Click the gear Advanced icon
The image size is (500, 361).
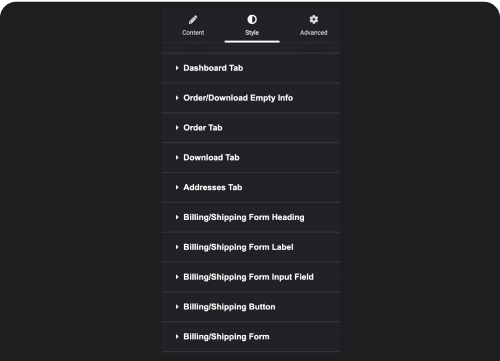coord(314,19)
